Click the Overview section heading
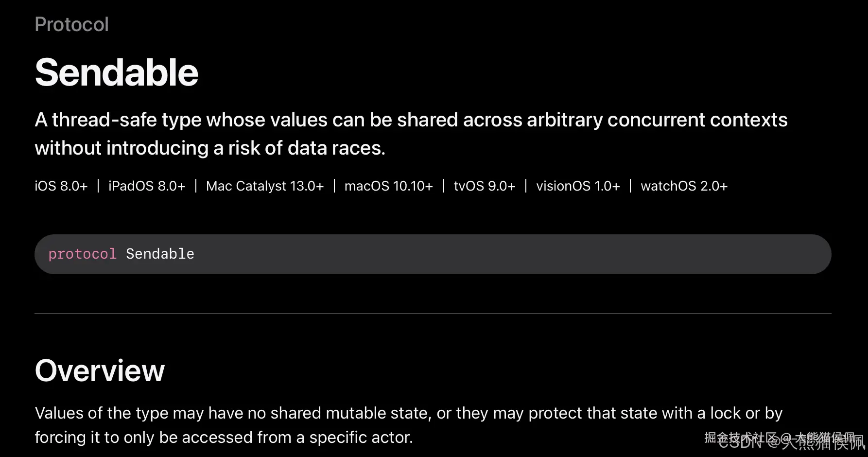This screenshot has width=868, height=457. 100,370
